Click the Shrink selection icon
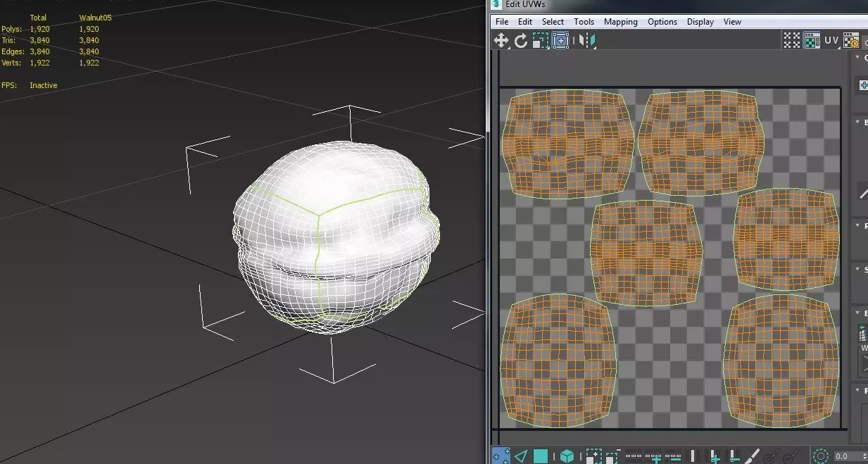 [x=613, y=456]
